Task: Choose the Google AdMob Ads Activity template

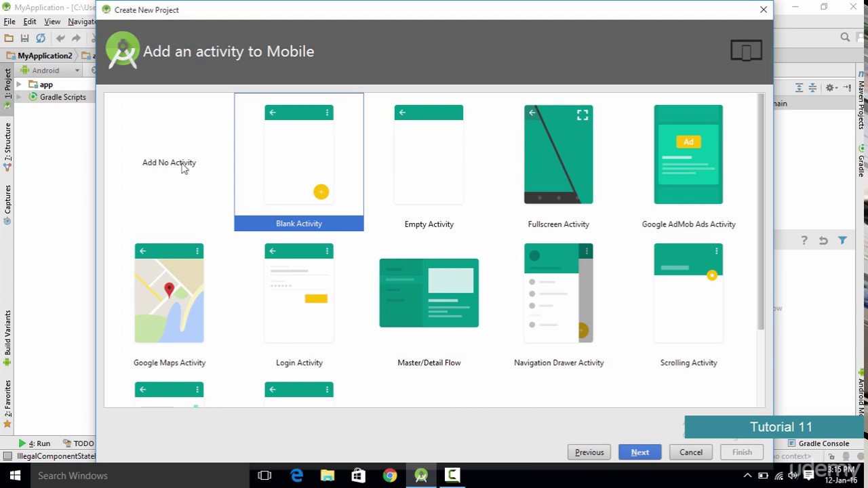Action: coord(688,163)
